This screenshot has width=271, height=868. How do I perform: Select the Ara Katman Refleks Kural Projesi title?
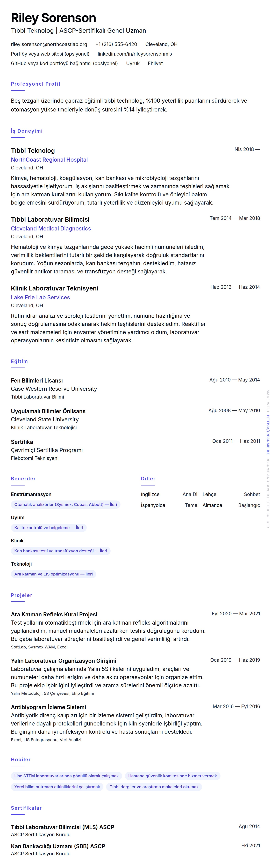pyautogui.click(x=54, y=614)
